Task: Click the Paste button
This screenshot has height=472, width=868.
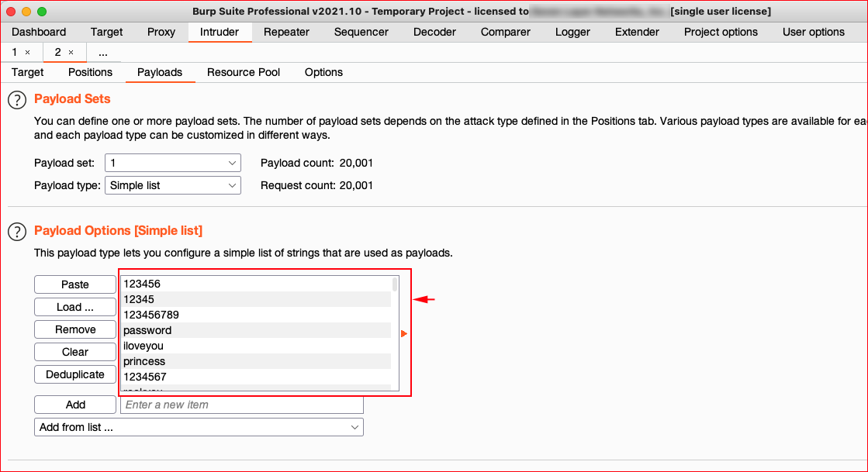Action: point(75,284)
